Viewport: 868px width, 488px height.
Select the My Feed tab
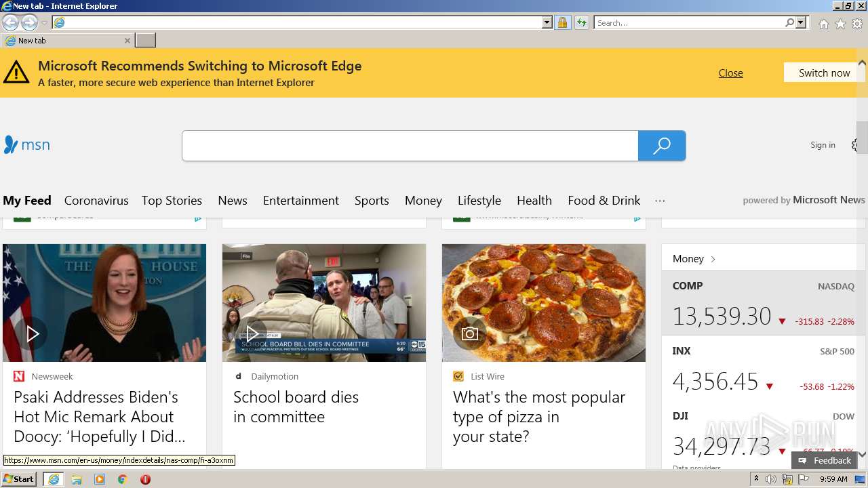[27, 201]
